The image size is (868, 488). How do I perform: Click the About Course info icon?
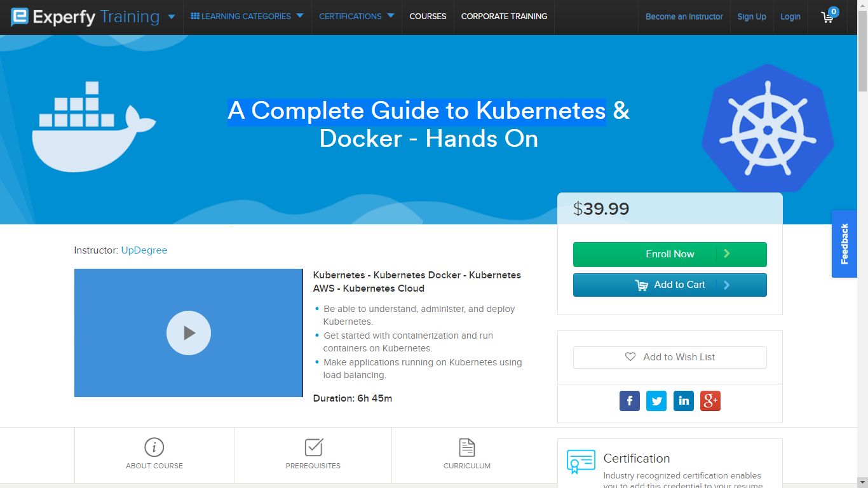[x=154, y=447]
